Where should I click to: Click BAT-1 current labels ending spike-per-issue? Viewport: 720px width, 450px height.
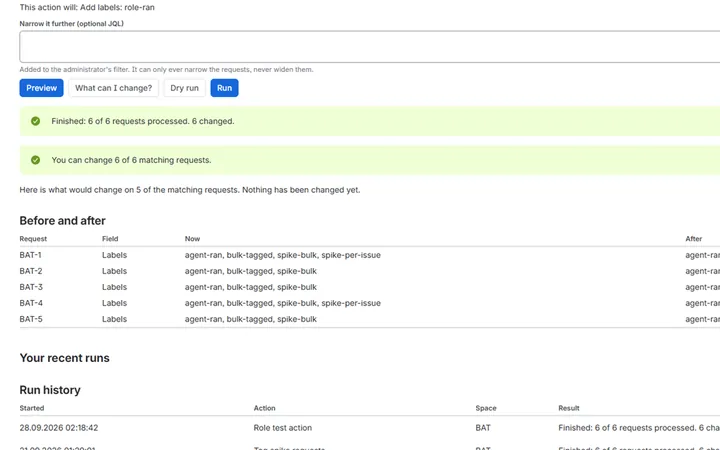pyautogui.click(x=283, y=255)
